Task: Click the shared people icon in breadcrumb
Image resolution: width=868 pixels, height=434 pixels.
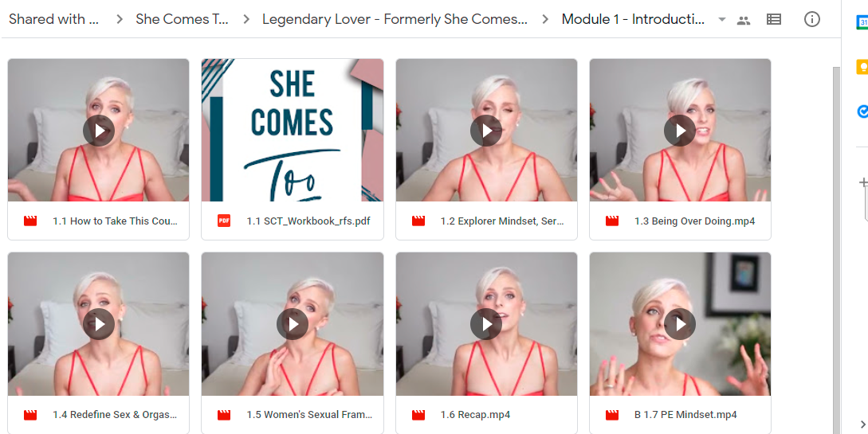Action: point(744,21)
